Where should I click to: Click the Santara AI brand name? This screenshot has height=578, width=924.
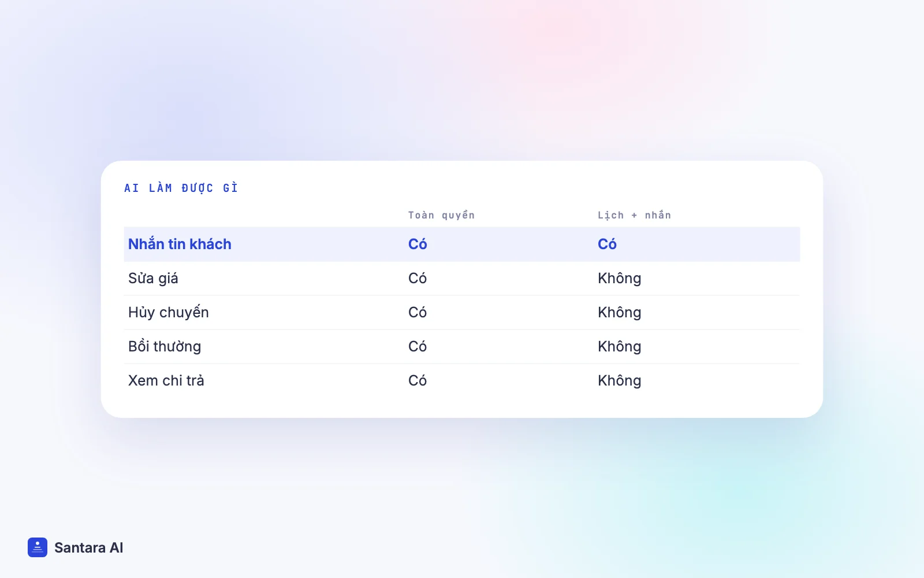pyautogui.click(x=89, y=548)
